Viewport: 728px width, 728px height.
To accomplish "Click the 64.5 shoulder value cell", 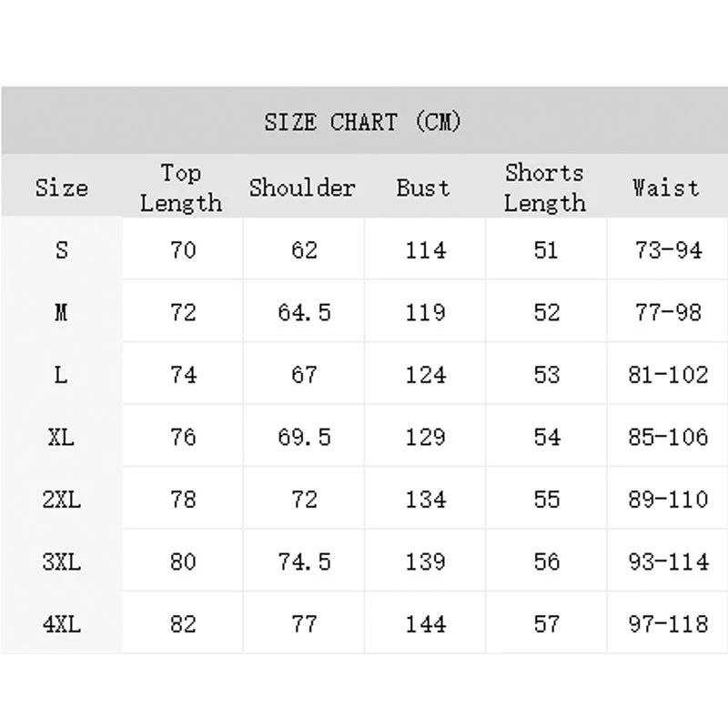I will click(x=304, y=312).
